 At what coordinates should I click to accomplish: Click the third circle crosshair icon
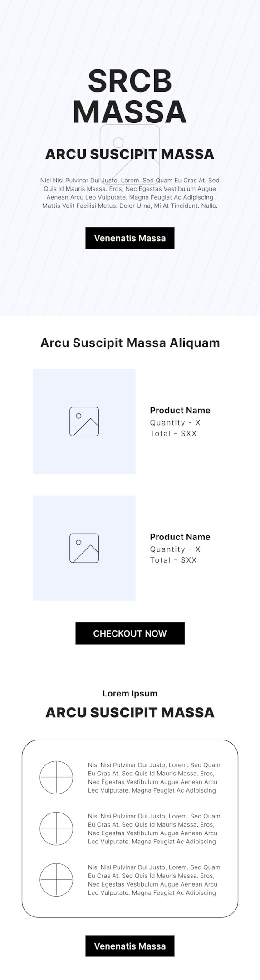[x=56, y=880]
